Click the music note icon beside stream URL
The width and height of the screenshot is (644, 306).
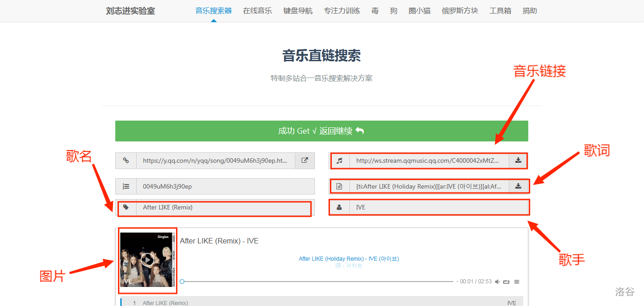point(339,160)
